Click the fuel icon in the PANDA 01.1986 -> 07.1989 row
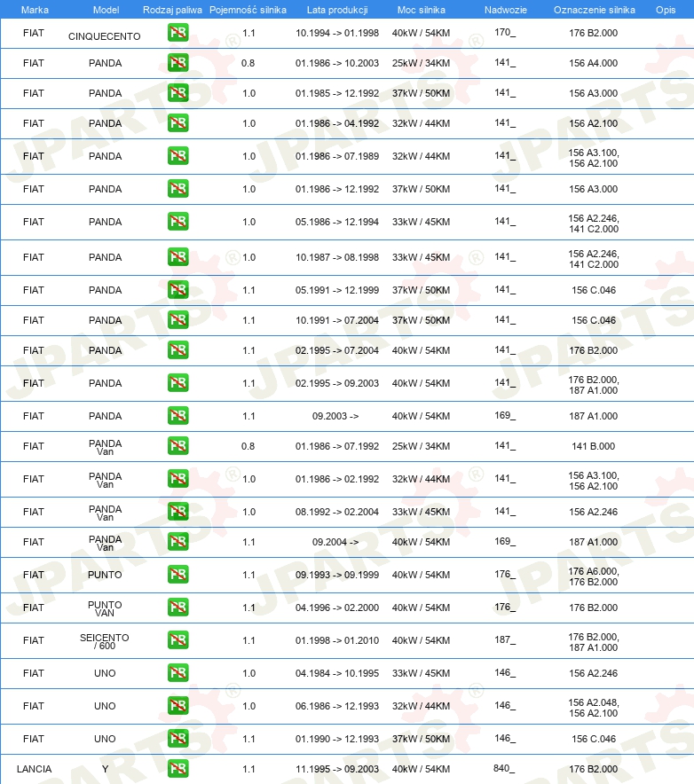The width and height of the screenshot is (694, 784). [178, 156]
